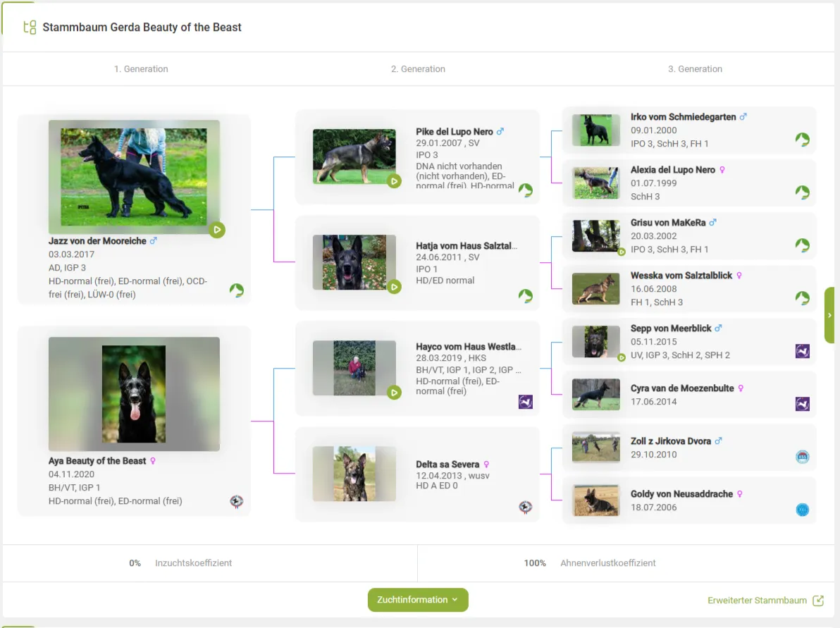Expand the green side panel arrow on right edge
The height and width of the screenshot is (628, 840).
click(x=829, y=315)
